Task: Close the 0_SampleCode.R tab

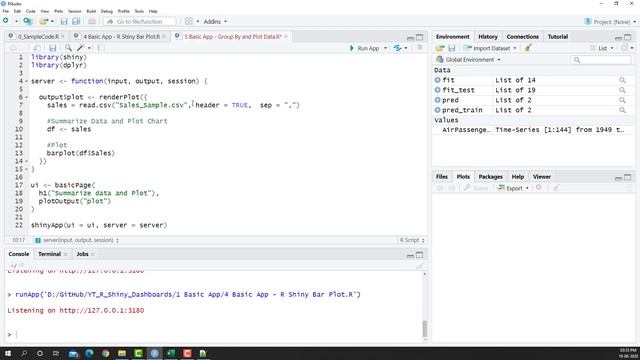Action: pyautogui.click(x=63, y=36)
